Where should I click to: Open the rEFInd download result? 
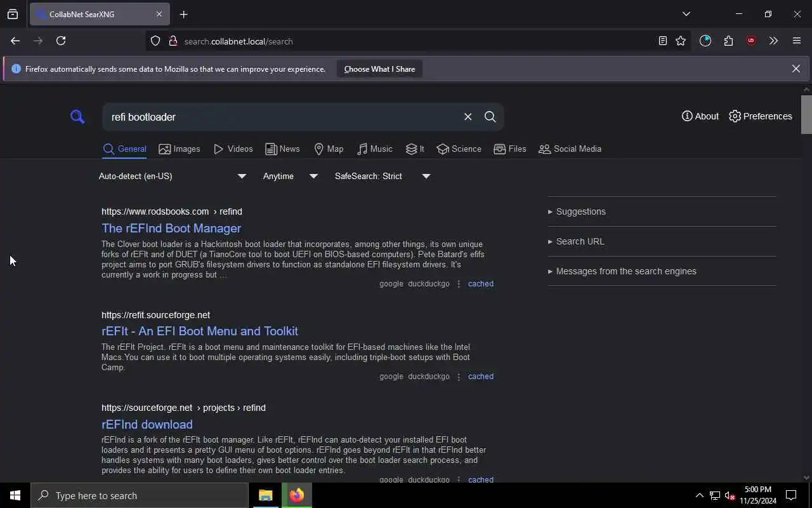pyautogui.click(x=147, y=424)
